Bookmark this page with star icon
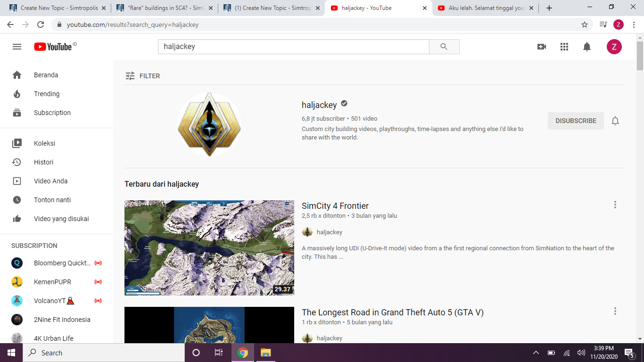Screen dimensions: 644x362 pos(585,25)
